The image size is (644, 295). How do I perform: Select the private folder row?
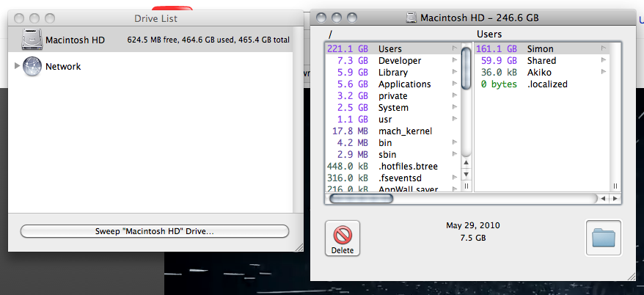[393, 96]
